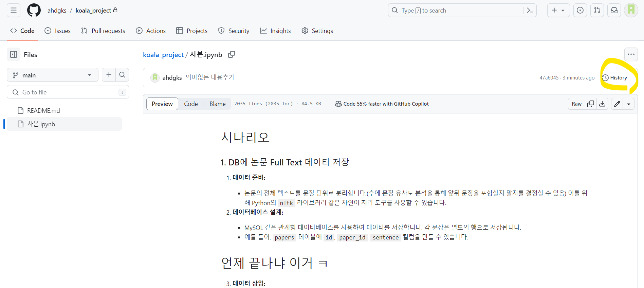Click the paper_id inline code text

(x=352, y=237)
